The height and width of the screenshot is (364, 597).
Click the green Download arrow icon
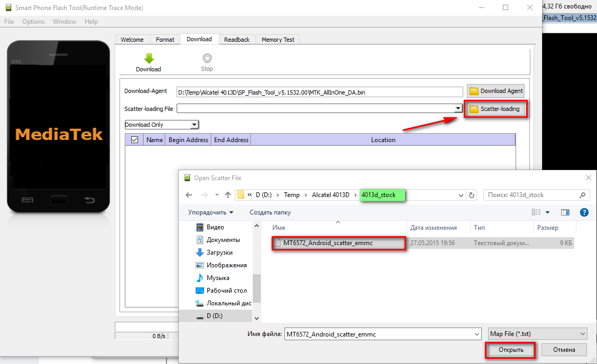(149, 59)
